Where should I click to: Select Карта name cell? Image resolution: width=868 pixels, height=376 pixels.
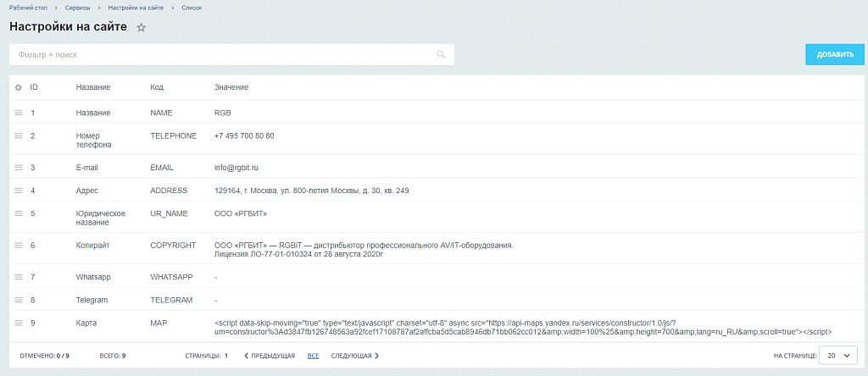(x=86, y=323)
